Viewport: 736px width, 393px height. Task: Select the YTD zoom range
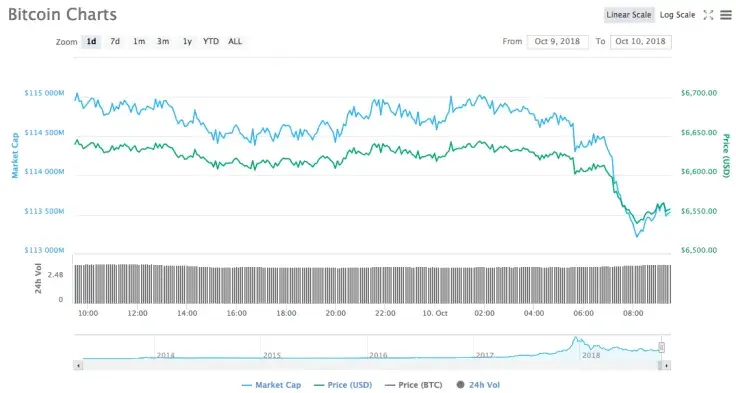pos(211,41)
